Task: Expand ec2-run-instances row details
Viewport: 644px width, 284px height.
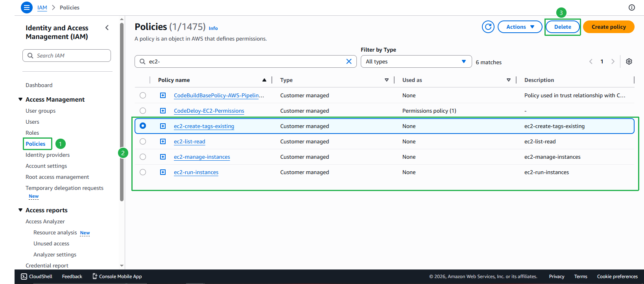Action: tap(163, 172)
